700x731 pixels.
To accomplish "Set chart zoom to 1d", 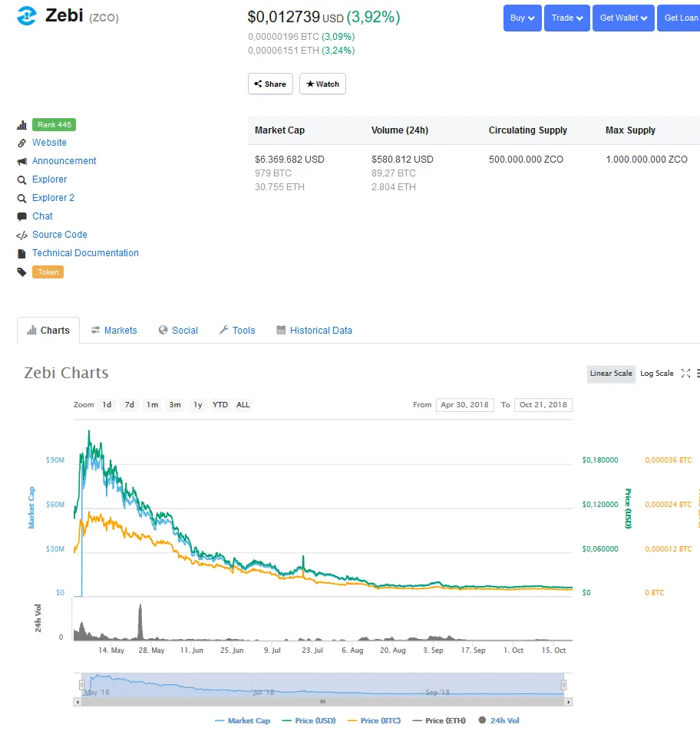I will [x=107, y=405].
